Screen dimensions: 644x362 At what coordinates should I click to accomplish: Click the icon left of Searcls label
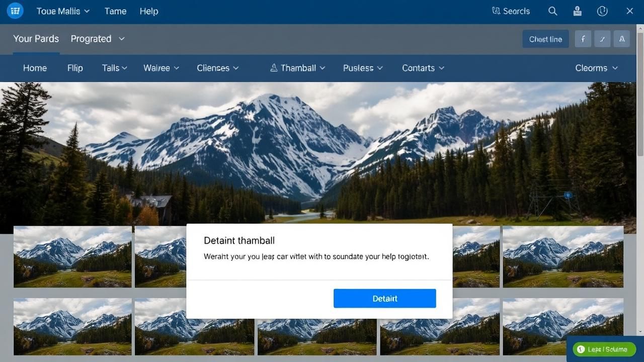click(496, 11)
